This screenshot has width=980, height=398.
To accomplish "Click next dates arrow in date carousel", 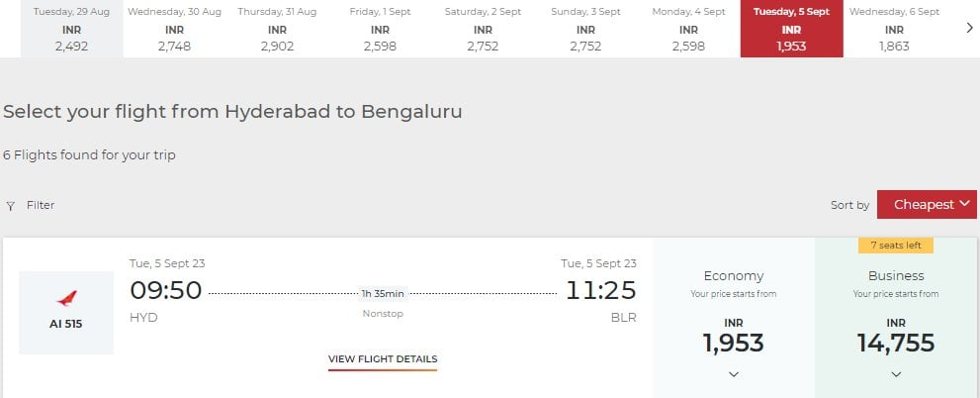I will [x=969, y=28].
